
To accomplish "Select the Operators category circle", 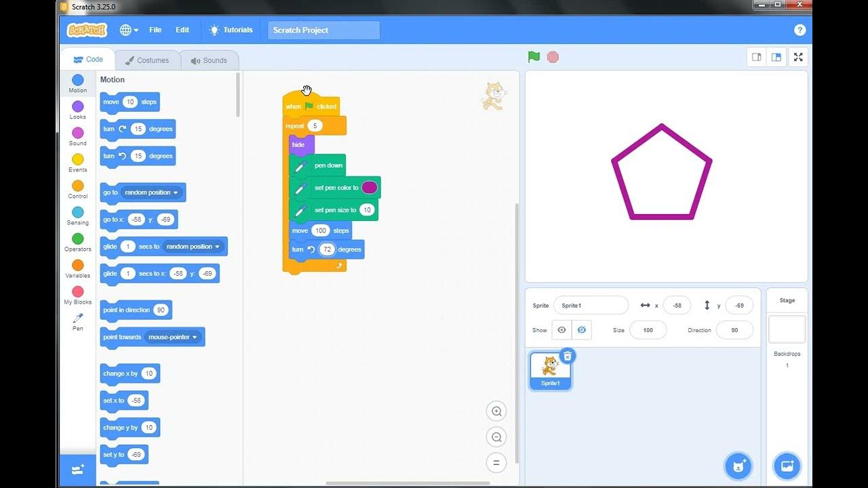I will tap(78, 239).
